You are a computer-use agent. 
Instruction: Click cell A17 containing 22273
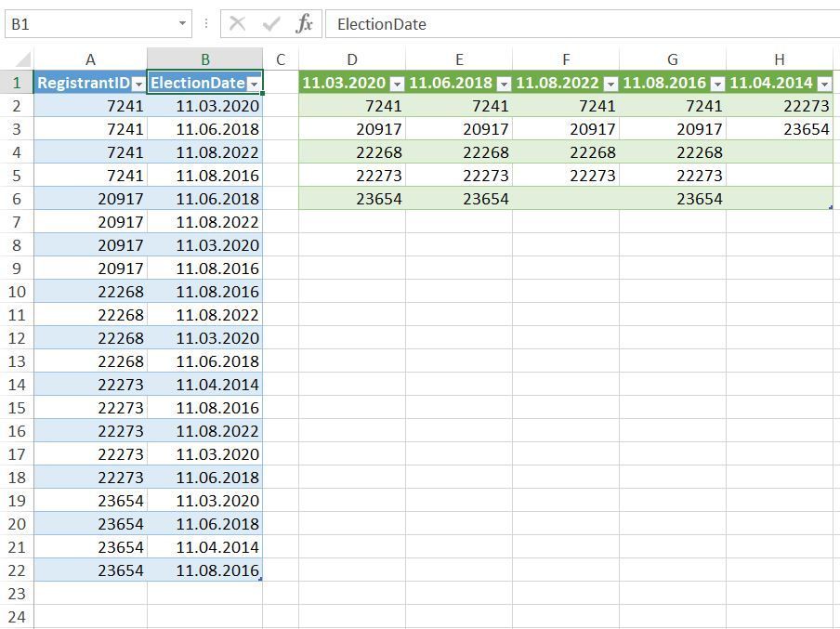coord(90,453)
